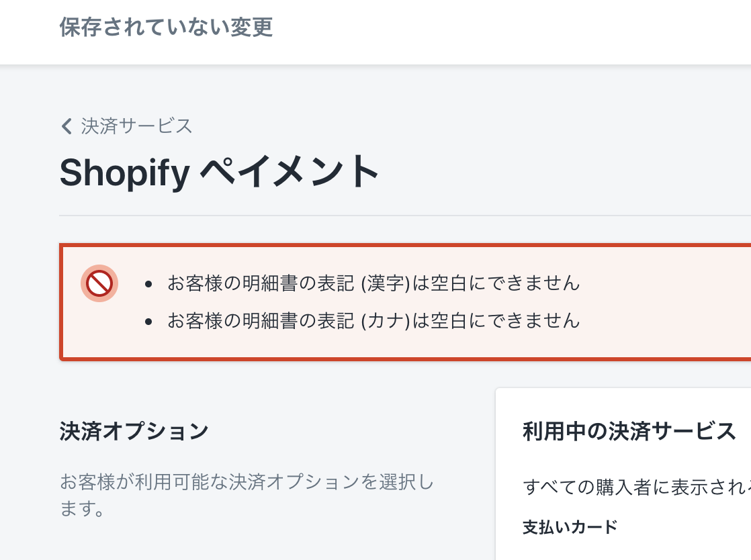751x560 pixels.
Task: Go back to 決済サービス breadcrumb link
Action: 136,126
